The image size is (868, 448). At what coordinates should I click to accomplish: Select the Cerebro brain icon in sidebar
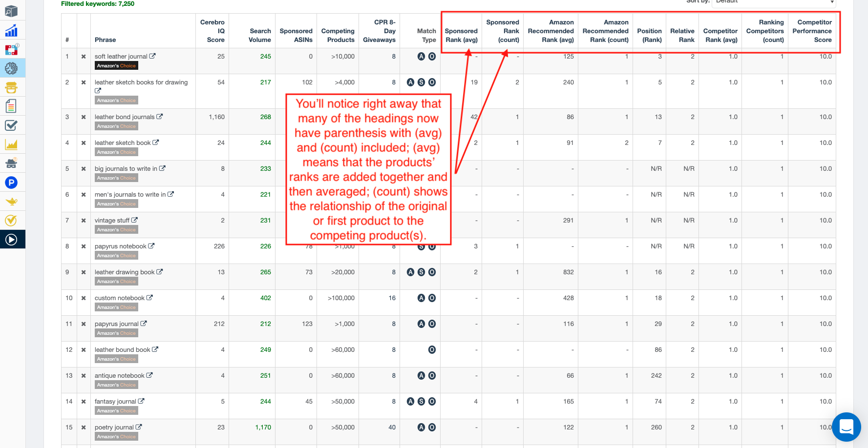point(11,68)
